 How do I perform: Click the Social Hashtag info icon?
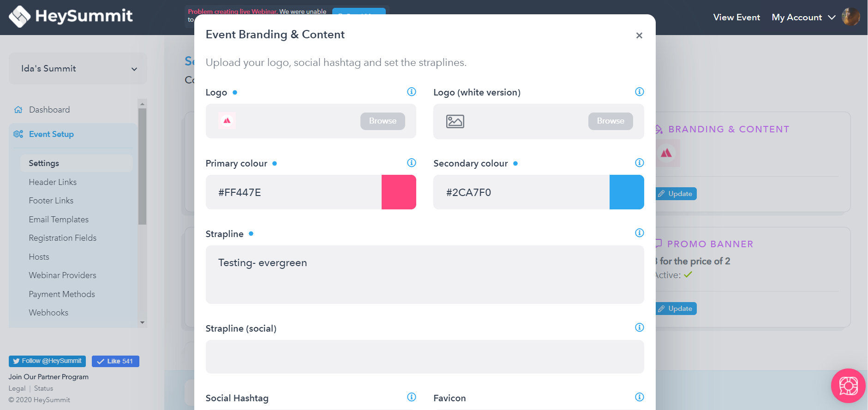412,397
